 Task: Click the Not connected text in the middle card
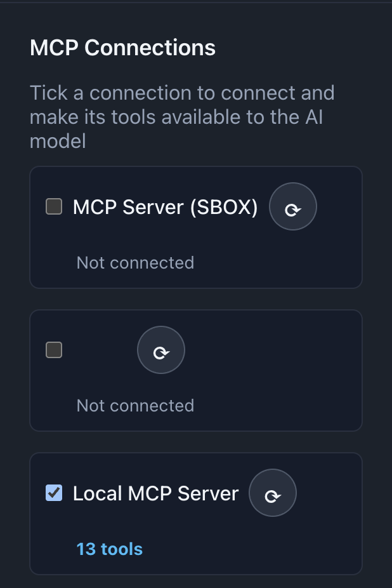tap(134, 405)
